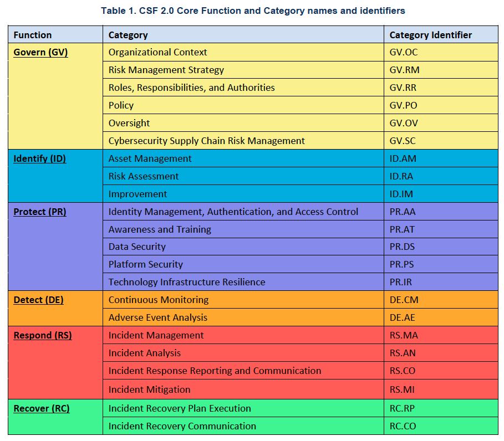504x441 pixels.
Task: Select the Continuous Monitoring category cell
Action: 243,300
